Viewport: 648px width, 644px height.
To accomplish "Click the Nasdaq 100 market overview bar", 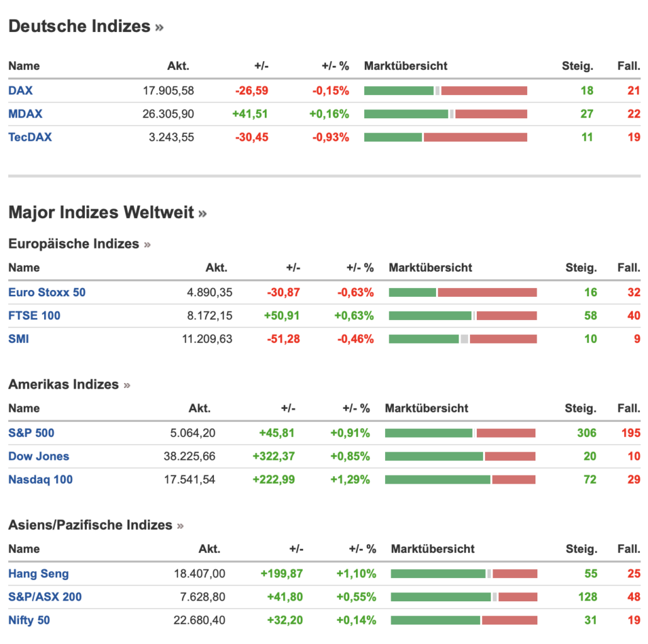I will point(460,480).
